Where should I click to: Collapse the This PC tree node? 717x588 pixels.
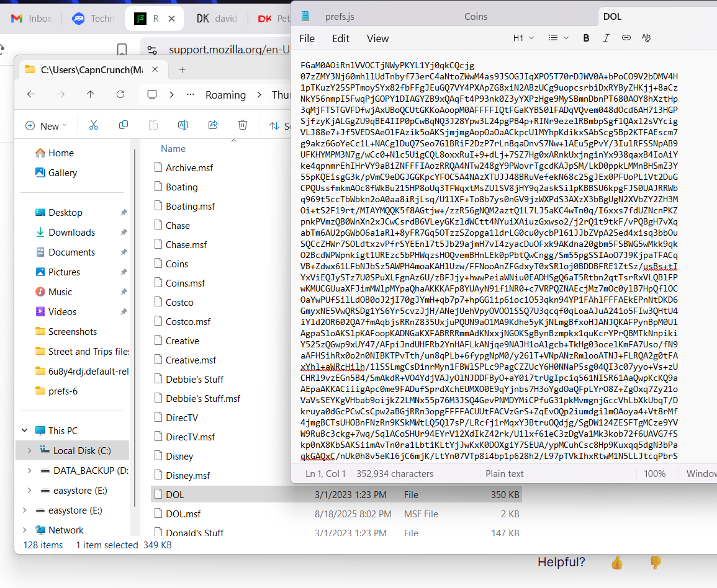pyautogui.click(x=25, y=430)
